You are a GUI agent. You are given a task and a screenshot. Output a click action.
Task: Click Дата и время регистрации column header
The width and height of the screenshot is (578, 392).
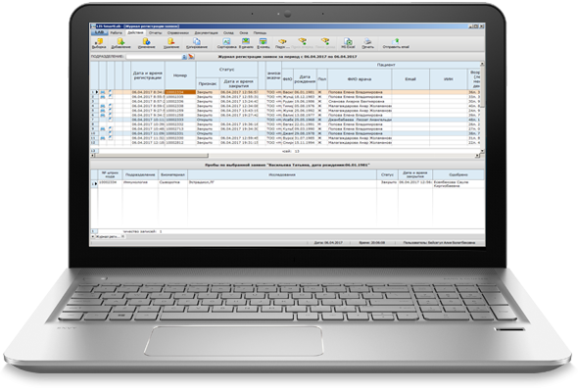(x=148, y=75)
